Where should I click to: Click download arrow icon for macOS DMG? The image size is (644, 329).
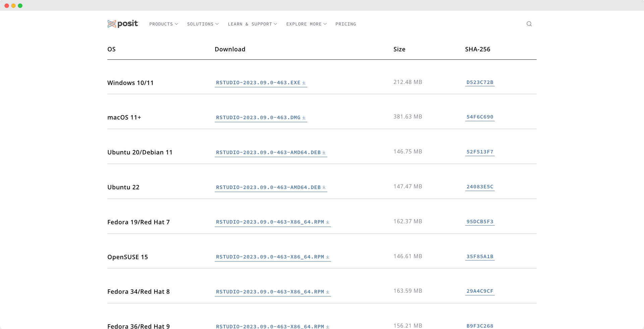click(304, 117)
